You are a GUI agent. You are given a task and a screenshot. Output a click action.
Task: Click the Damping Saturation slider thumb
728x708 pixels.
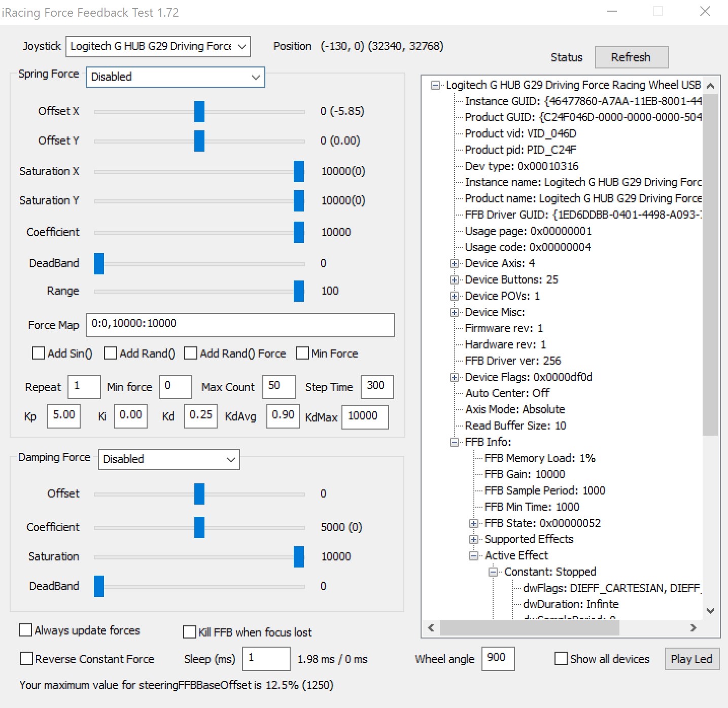pyautogui.click(x=299, y=557)
